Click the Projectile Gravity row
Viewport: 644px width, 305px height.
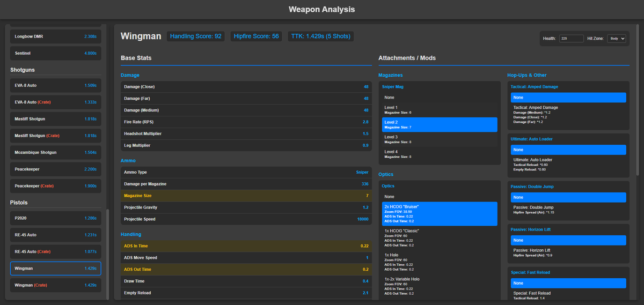pos(246,207)
